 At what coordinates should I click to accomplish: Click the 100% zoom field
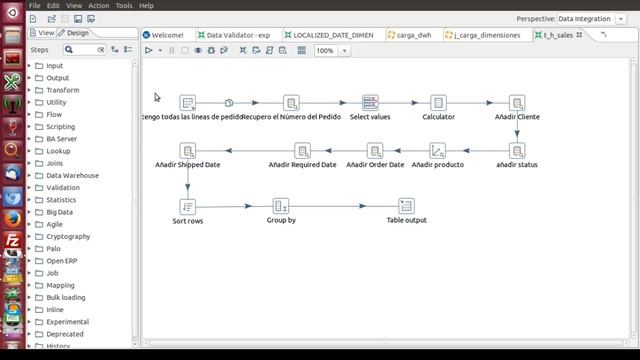(327, 51)
